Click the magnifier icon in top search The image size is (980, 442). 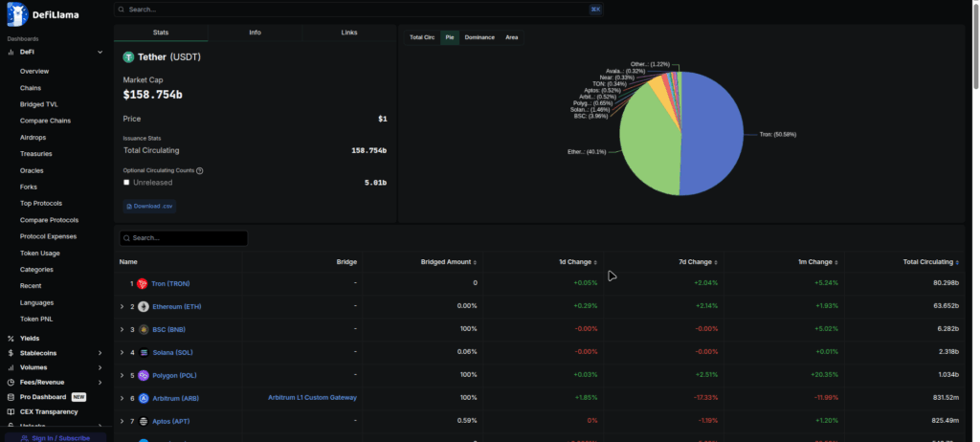(122, 10)
